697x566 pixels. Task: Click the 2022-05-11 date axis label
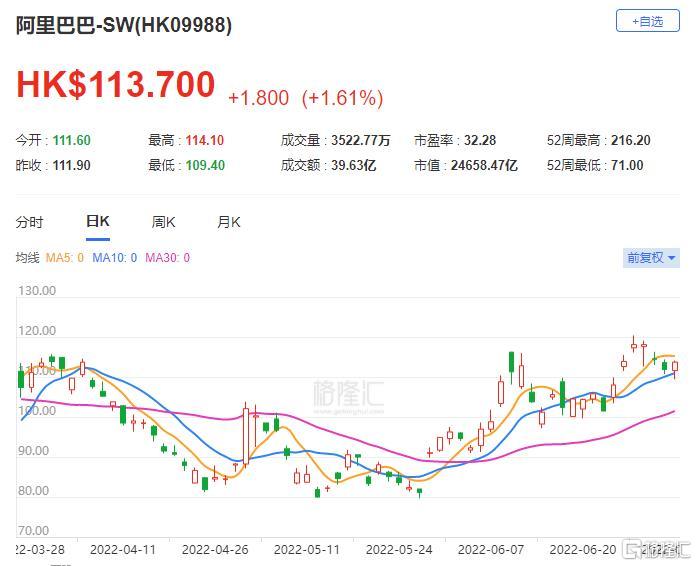click(x=307, y=550)
